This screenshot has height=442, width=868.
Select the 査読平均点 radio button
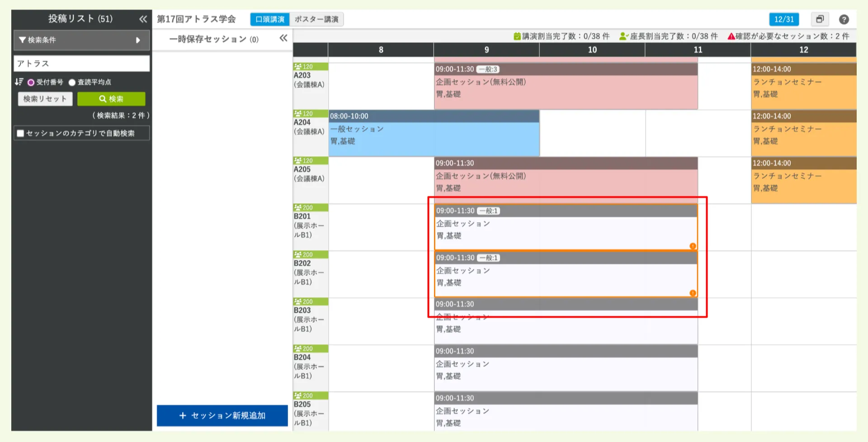click(x=71, y=82)
